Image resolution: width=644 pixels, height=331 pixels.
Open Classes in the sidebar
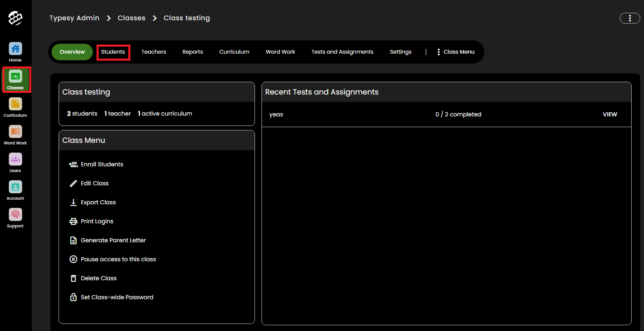point(15,80)
